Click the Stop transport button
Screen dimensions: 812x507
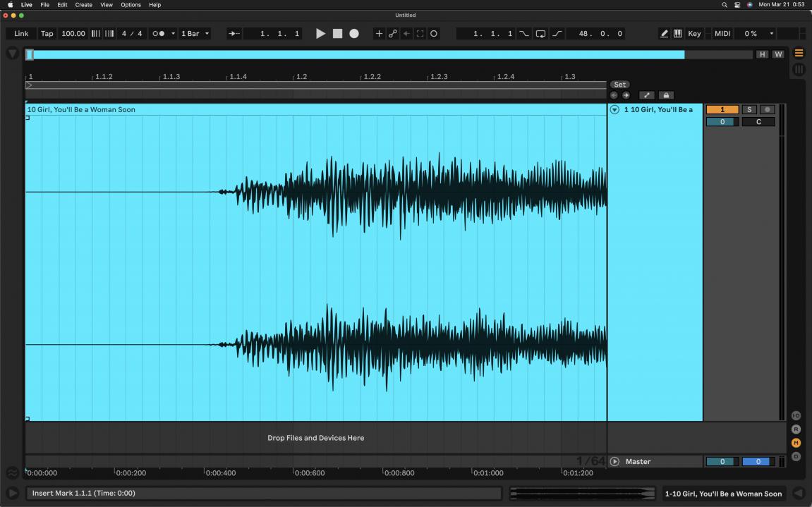coord(337,34)
